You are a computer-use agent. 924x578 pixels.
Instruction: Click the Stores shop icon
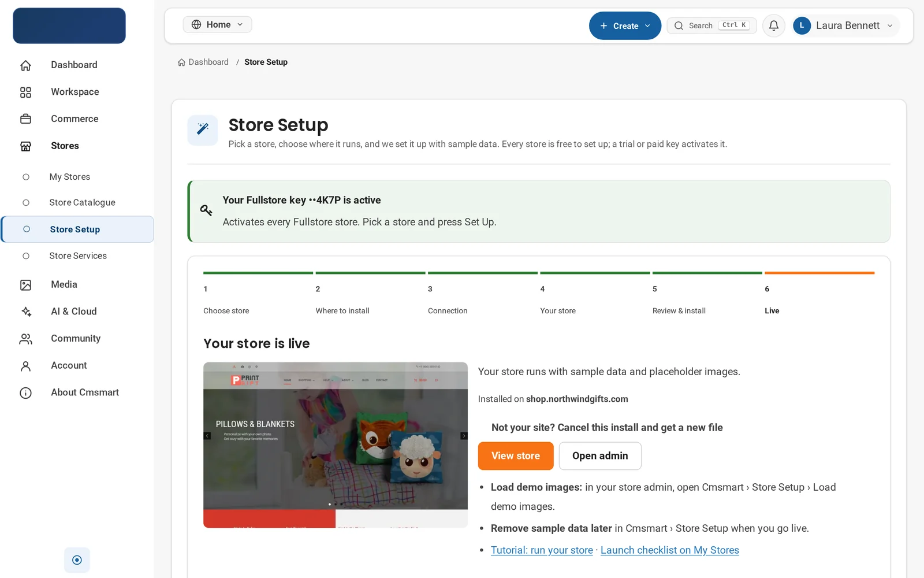(x=25, y=146)
